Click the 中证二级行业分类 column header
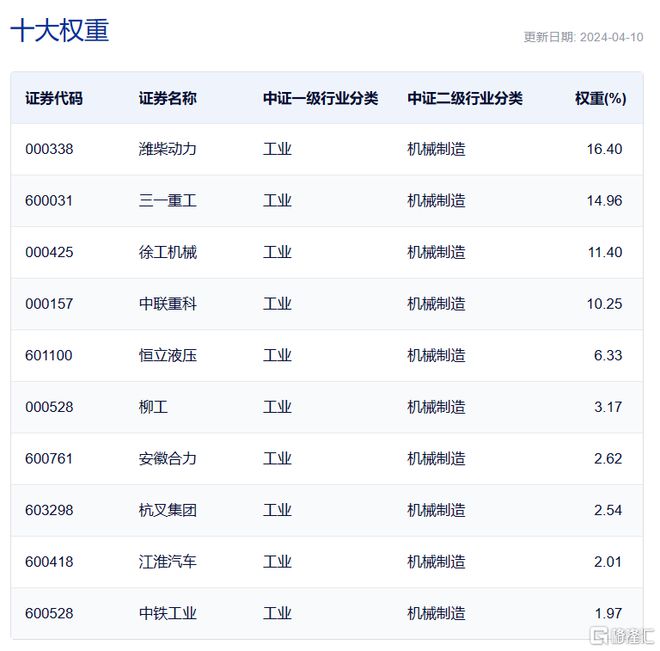 465,98
